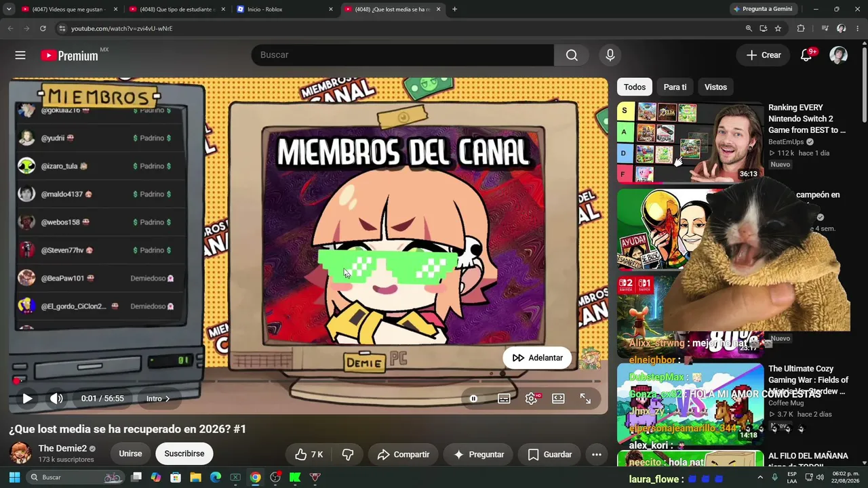Bookmark this page with star

click(x=778, y=28)
